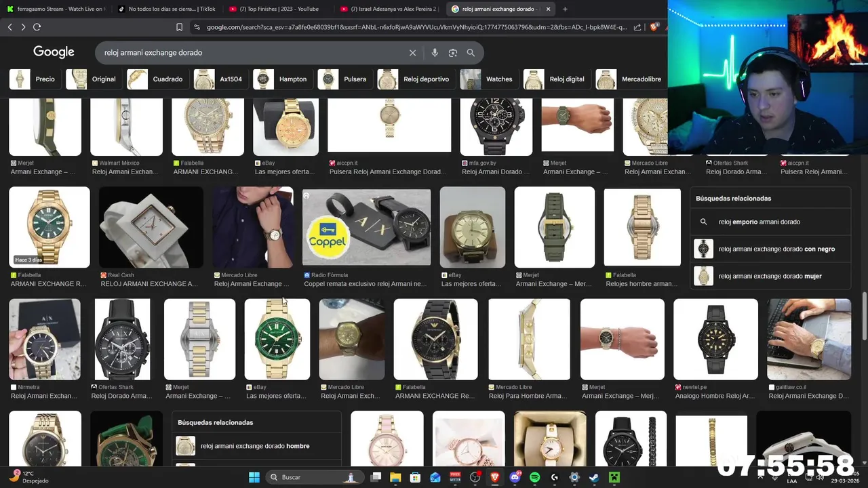Open white square watch Real Cash result
Viewport: 868px width, 488px height.
(151, 227)
